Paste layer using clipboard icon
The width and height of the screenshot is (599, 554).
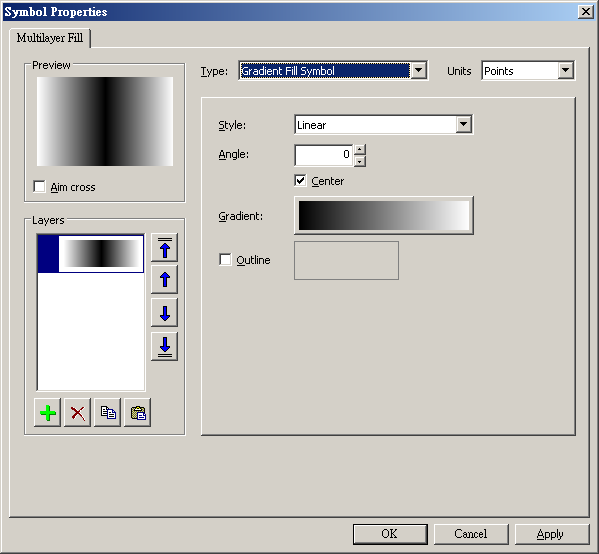pyautogui.click(x=138, y=413)
